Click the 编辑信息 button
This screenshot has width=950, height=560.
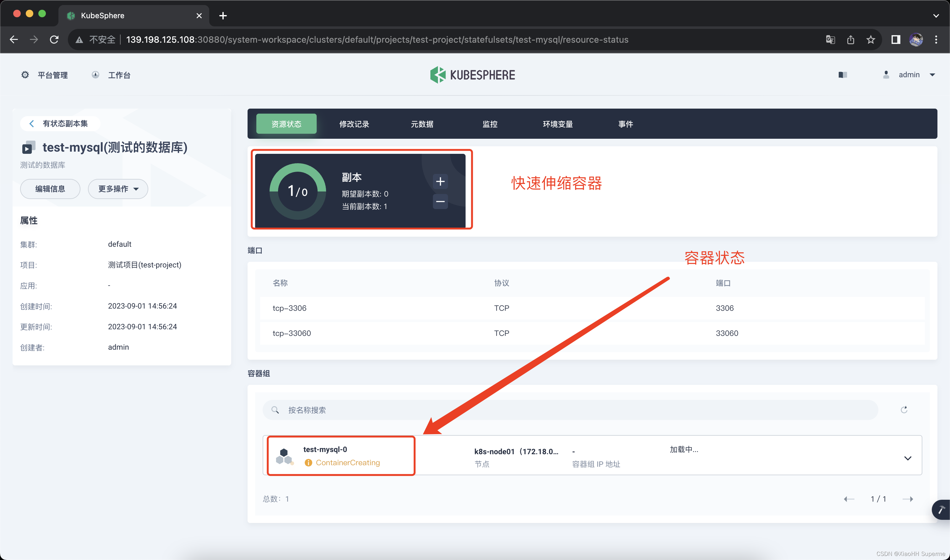pos(50,189)
